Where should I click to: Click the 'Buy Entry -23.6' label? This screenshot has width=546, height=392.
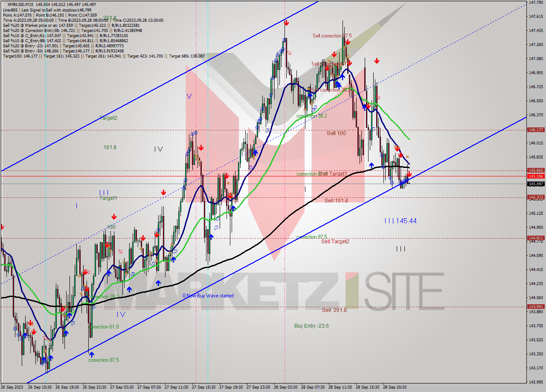[x=311, y=326]
